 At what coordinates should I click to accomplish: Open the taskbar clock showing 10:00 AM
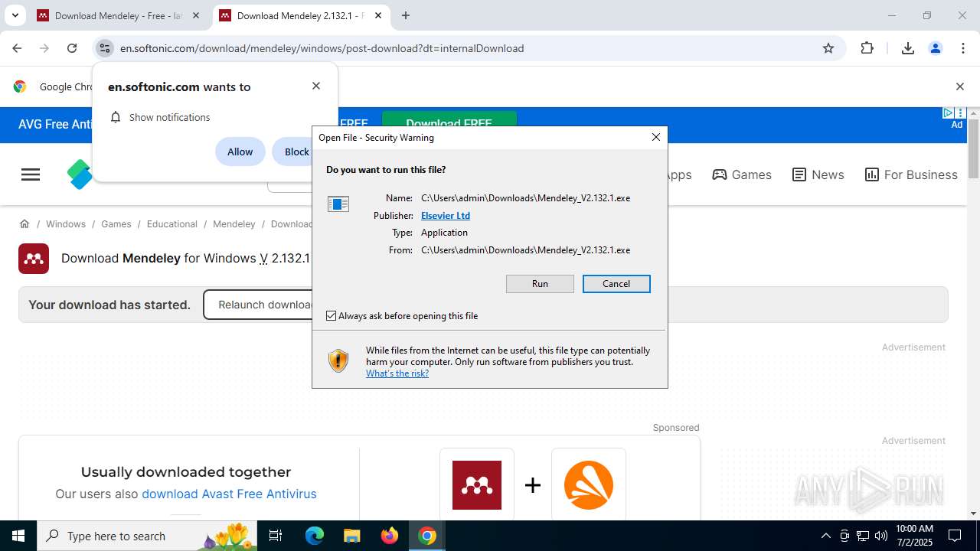914,536
